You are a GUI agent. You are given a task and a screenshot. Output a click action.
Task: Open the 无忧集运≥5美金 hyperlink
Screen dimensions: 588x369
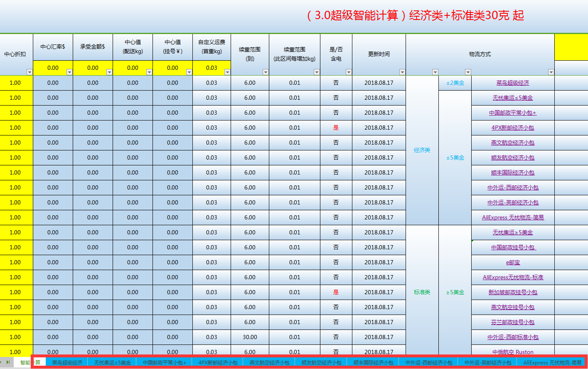point(513,233)
